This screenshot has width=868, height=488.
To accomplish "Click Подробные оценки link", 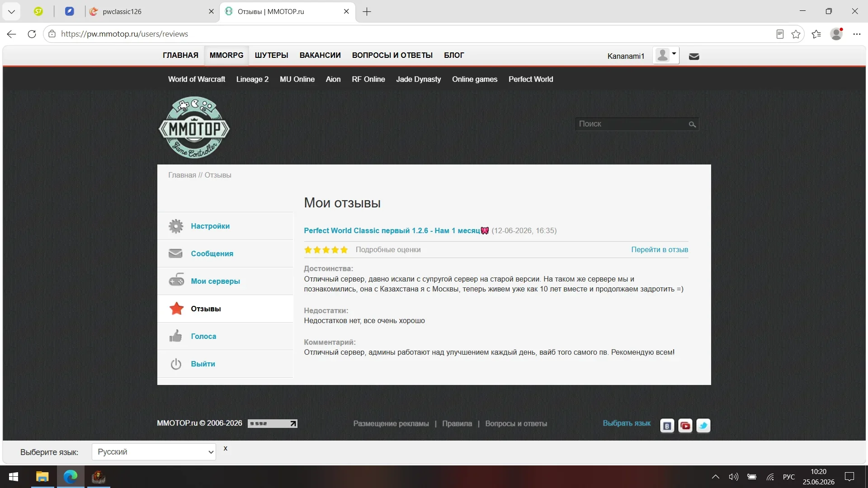I will coord(388,249).
